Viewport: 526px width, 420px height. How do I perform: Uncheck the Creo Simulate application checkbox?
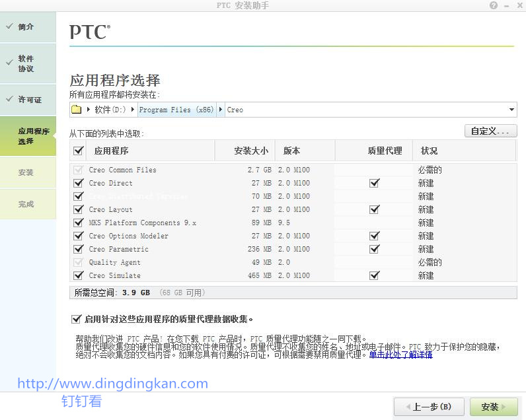click(x=78, y=275)
